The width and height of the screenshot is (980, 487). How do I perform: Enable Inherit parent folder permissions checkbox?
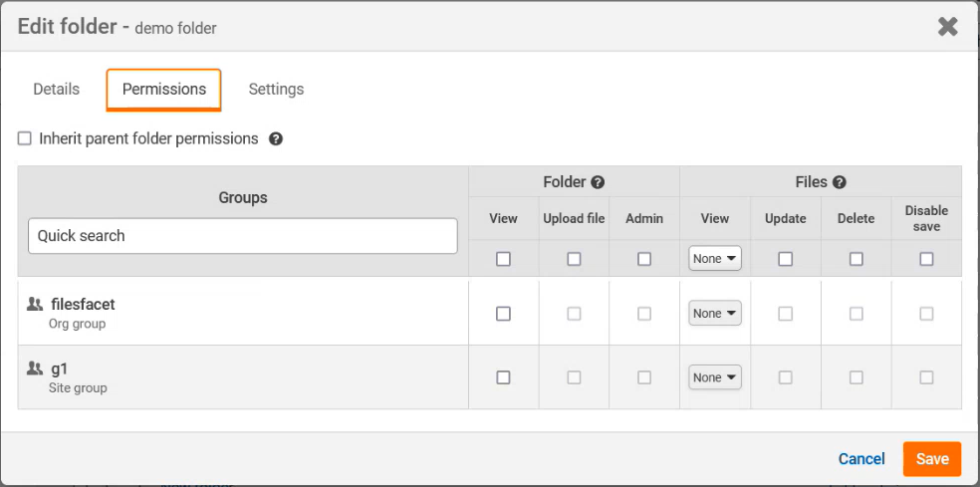tap(25, 139)
